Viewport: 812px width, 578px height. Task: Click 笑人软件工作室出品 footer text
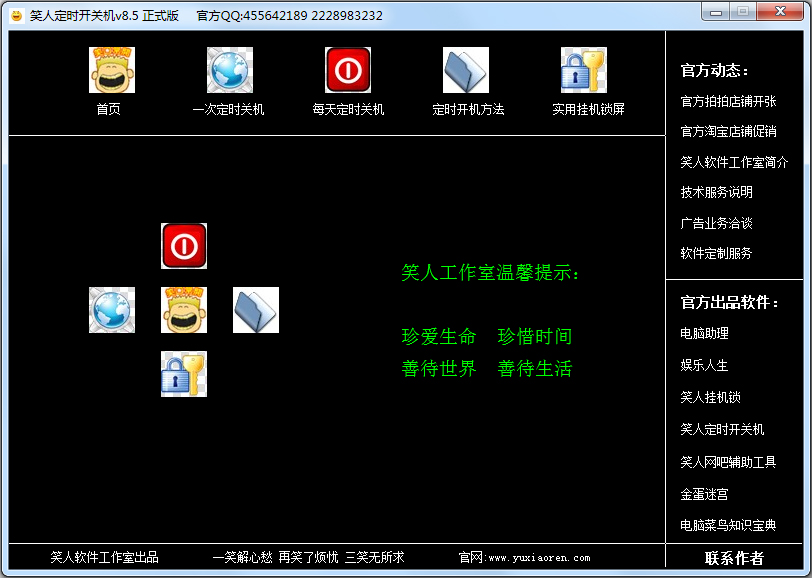(104, 557)
